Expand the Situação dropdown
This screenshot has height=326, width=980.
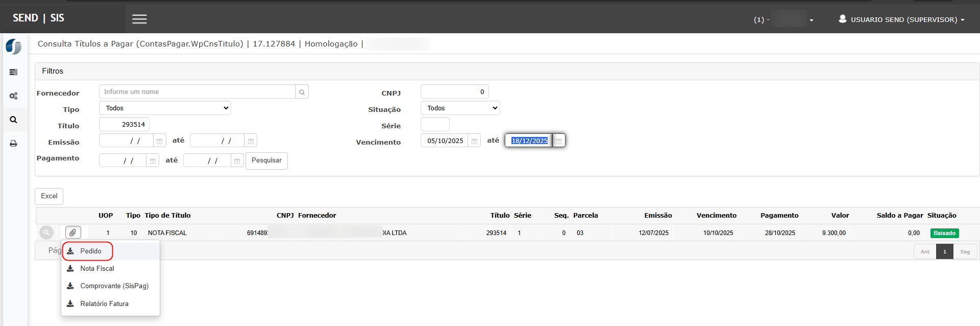pos(460,108)
